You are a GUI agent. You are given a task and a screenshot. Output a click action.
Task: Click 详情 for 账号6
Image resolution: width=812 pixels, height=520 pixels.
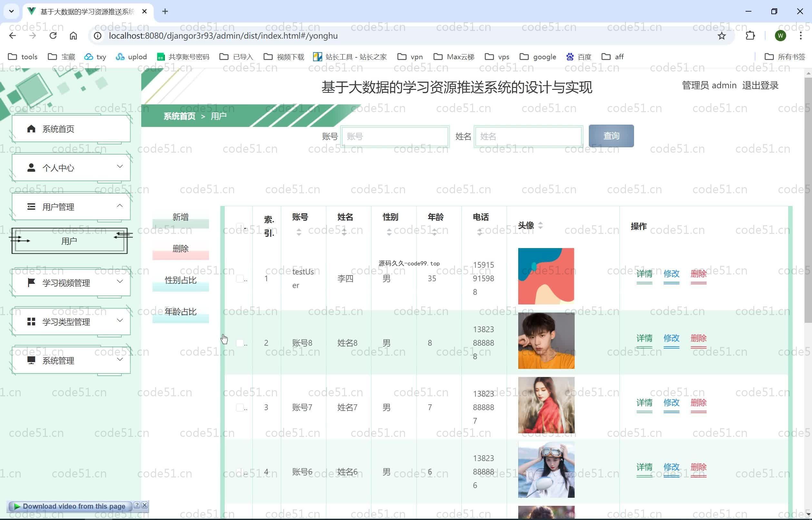(644, 467)
